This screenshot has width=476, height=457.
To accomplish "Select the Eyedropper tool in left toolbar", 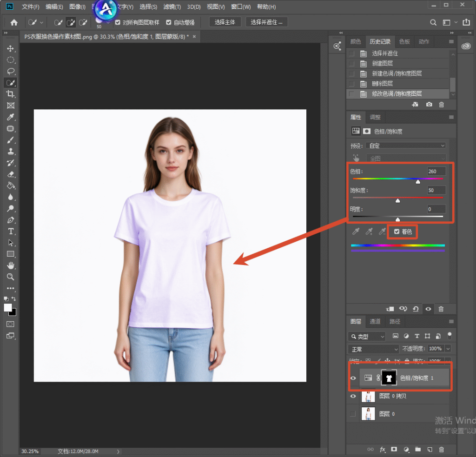I will pos(11,117).
